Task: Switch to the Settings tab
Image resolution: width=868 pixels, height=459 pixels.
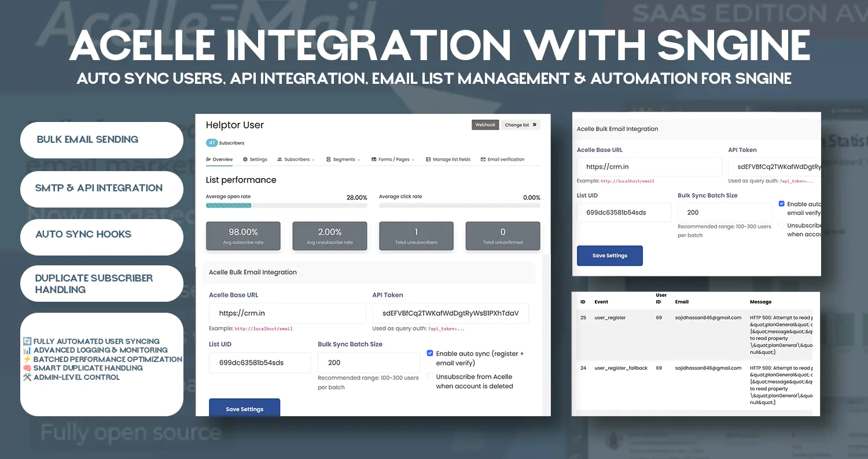Action: pos(255,160)
